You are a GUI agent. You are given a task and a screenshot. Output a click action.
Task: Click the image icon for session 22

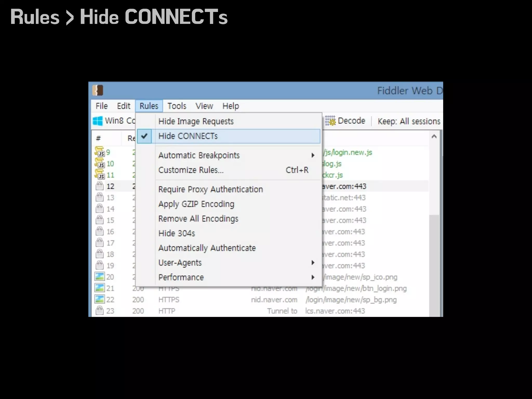[99, 299]
